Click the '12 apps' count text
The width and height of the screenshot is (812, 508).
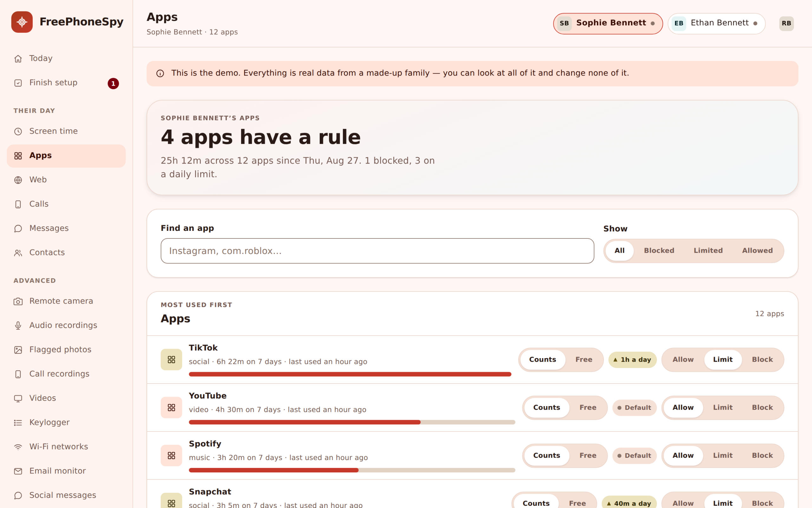pos(769,314)
